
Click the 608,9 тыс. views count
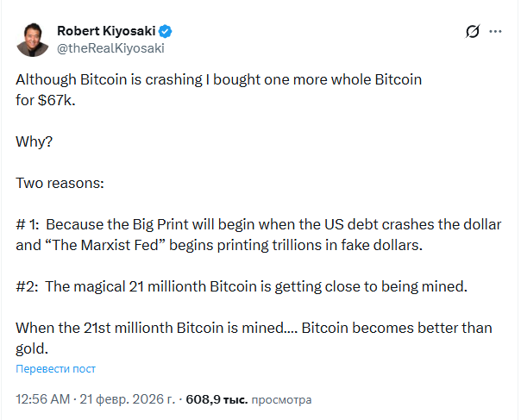(217, 399)
